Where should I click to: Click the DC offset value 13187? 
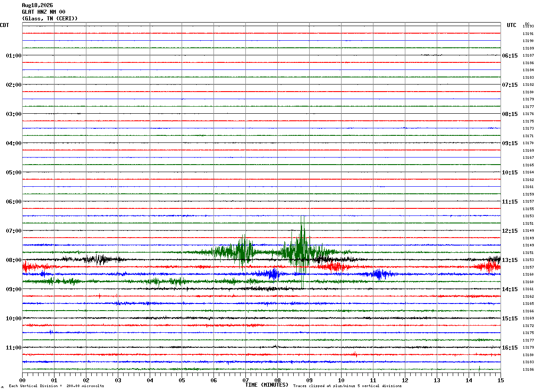click(528, 56)
